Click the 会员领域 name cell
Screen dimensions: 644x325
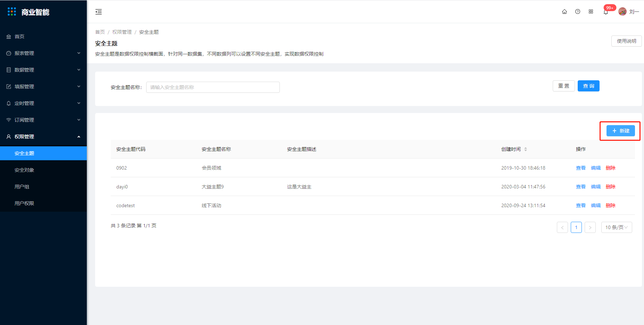pyautogui.click(x=211, y=168)
